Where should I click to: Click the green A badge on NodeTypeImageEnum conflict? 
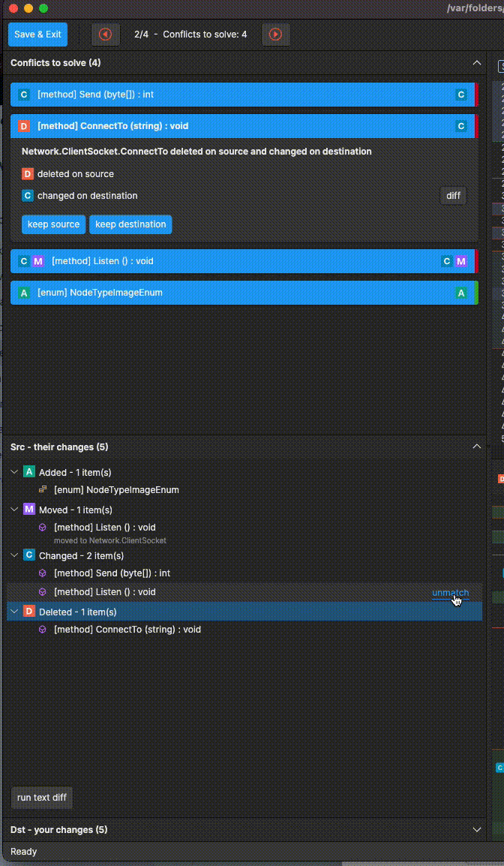pos(23,293)
